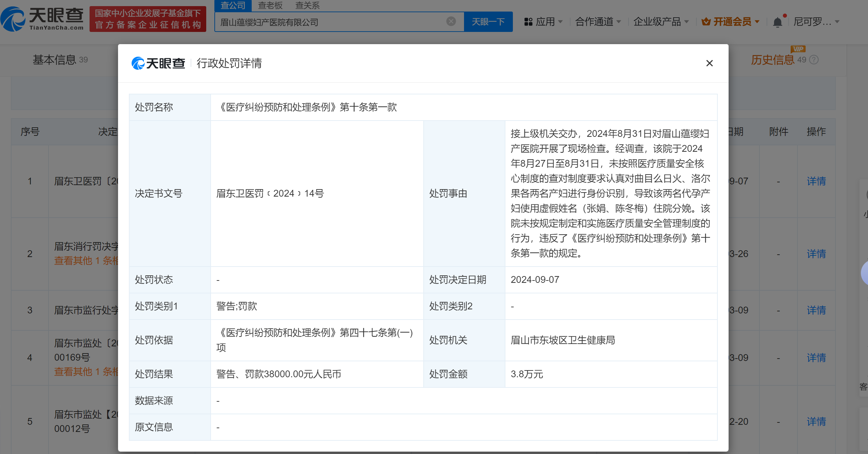Screen dimensions: 868x454
Task: Open 详情 link for row 5
Action: pos(816,421)
